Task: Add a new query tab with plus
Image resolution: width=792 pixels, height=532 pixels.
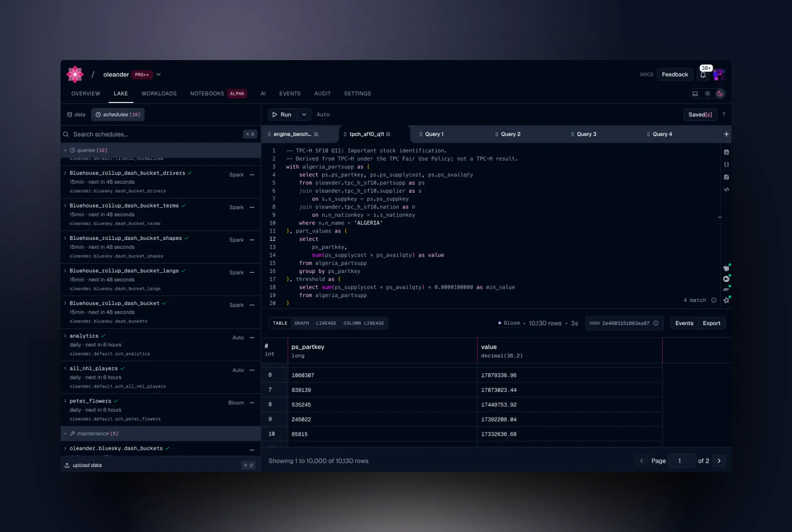Action: [x=726, y=134]
